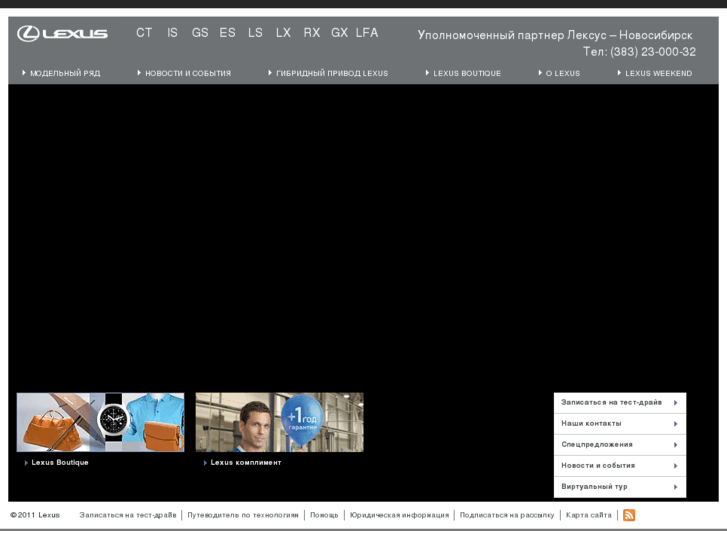
Task: Select the LFA model
Action: pos(367,33)
